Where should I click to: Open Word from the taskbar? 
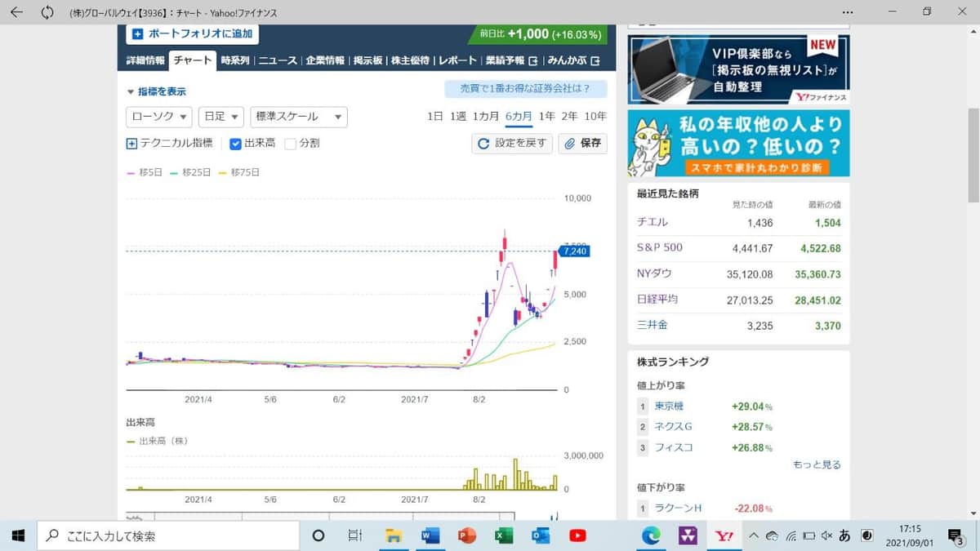point(430,535)
